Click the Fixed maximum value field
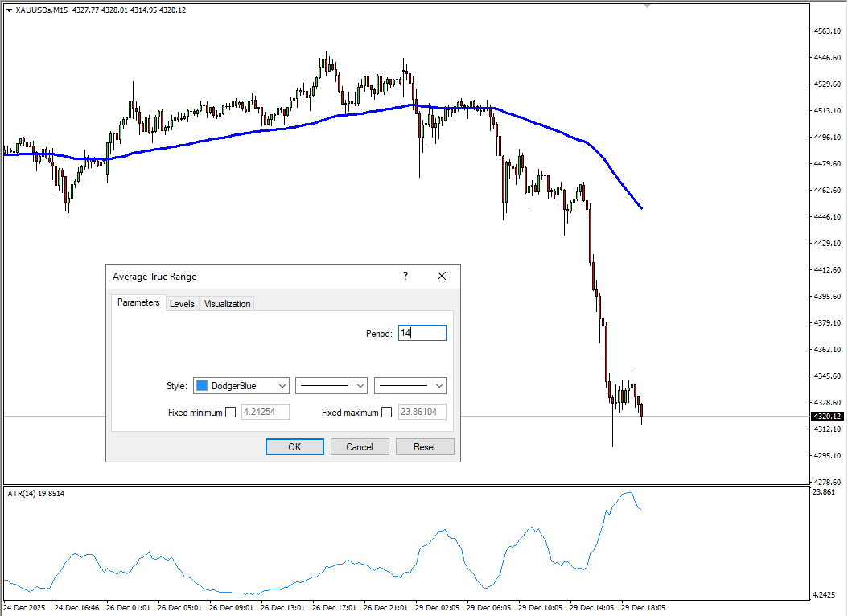 pos(422,413)
